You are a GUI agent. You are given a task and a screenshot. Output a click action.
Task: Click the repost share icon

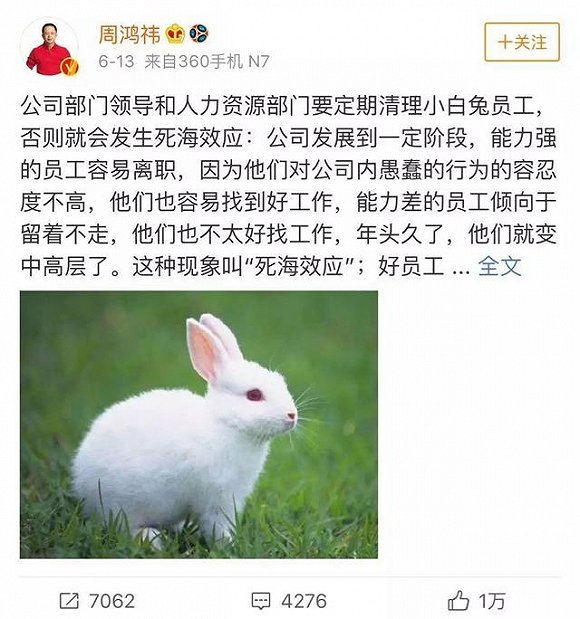point(69,601)
